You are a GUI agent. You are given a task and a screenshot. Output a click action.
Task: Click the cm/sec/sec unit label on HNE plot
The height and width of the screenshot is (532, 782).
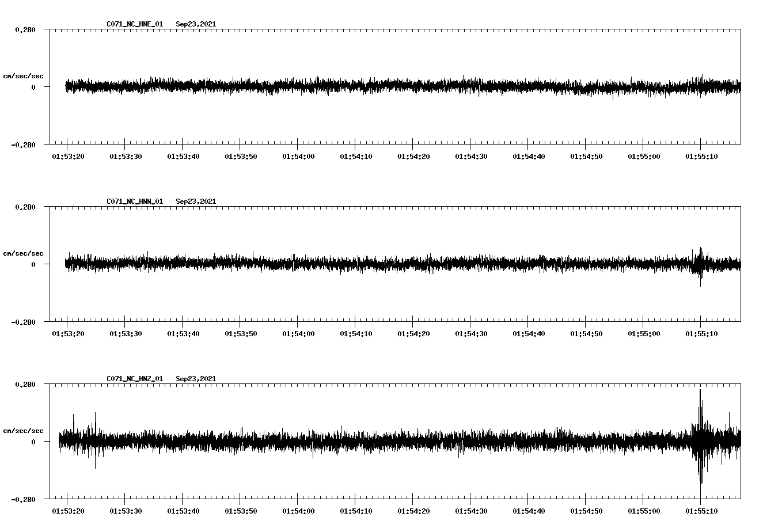coord(23,76)
